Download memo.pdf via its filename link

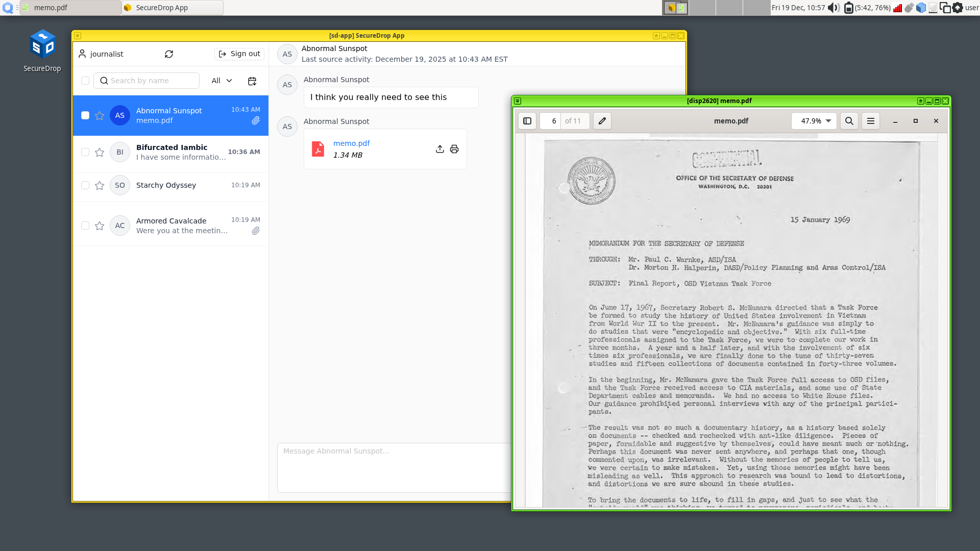coord(351,143)
